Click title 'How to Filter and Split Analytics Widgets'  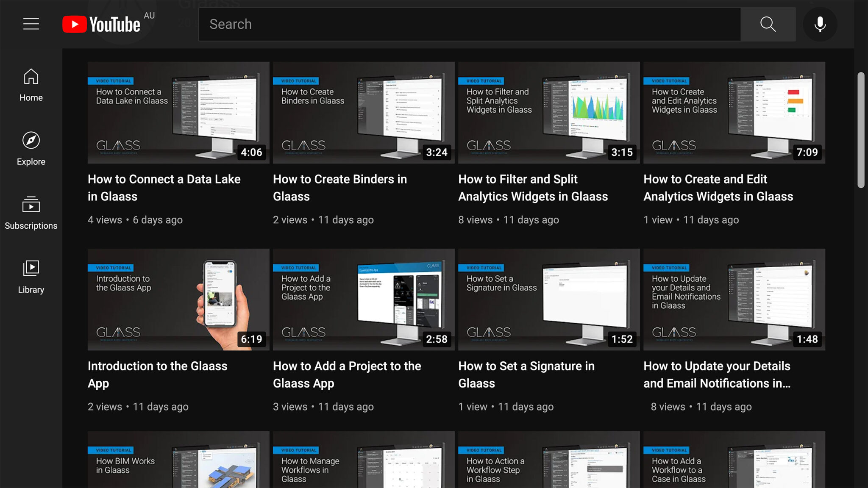[533, 188]
